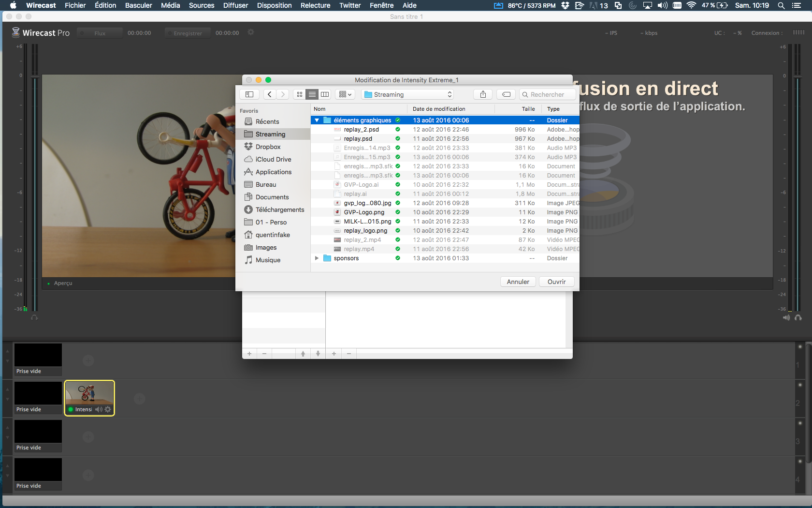Open Dropbox in the Favoris sidebar
Viewport: 812px width, 508px height.
click(x=268, y=147)
